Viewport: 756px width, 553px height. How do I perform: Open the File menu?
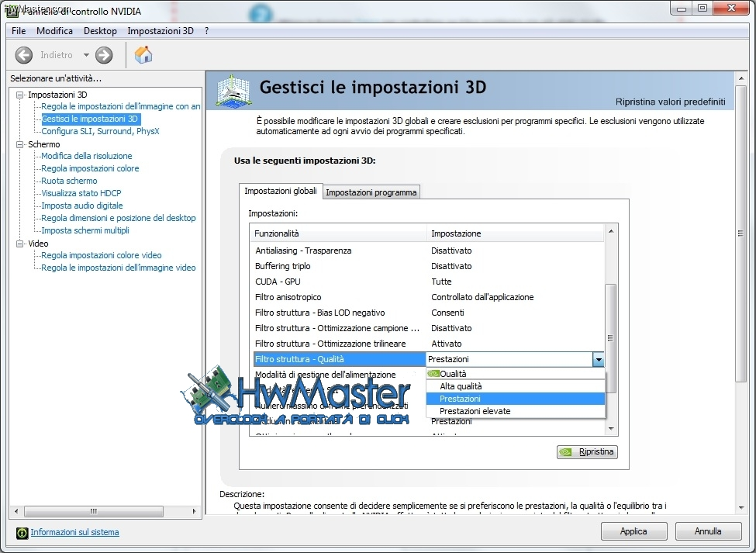click(19, 31)
